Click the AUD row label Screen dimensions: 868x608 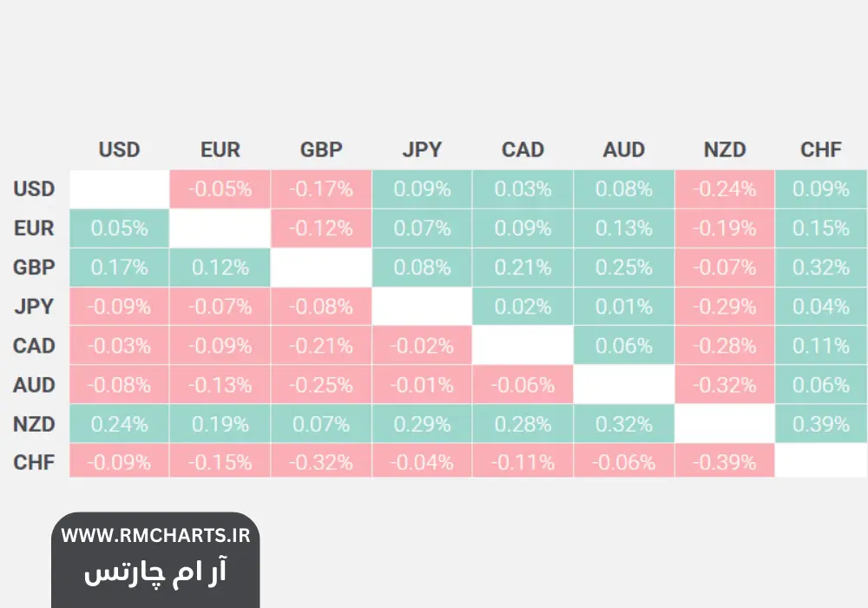tap(34, 385)
